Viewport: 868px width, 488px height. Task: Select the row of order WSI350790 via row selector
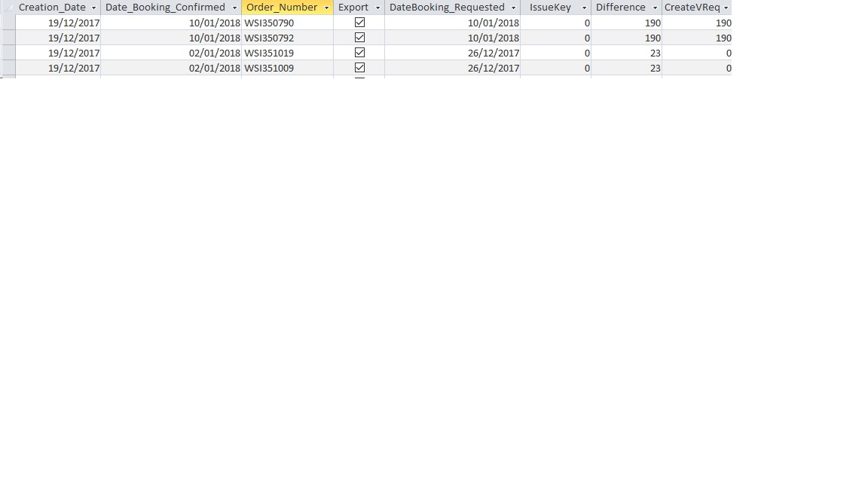coord(8,23)
